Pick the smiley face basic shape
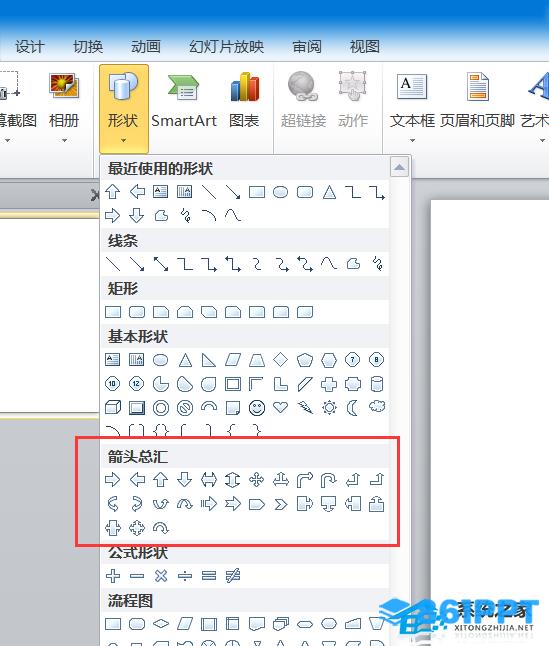549x646 pixels. tap(257, 408)
